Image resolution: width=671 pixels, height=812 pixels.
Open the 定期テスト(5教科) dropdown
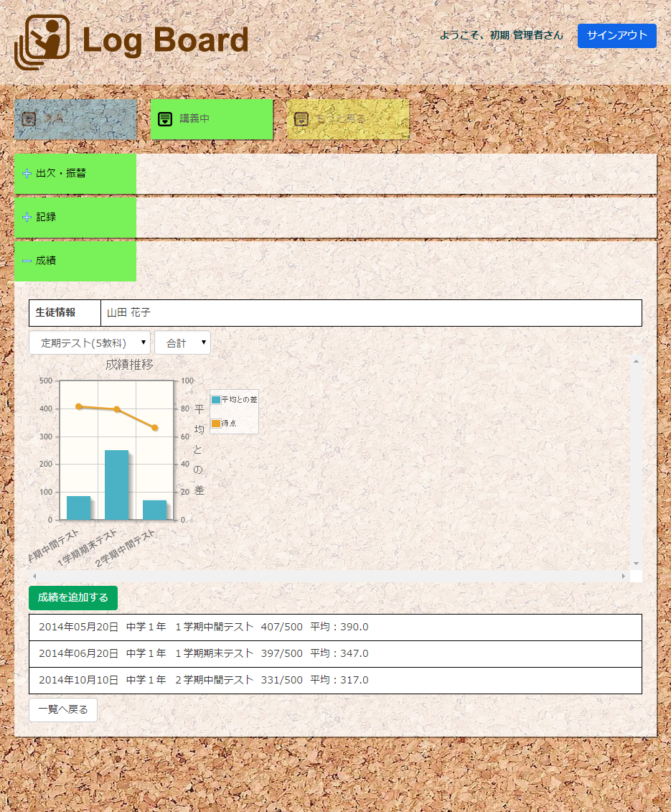[x=90, y=343]
